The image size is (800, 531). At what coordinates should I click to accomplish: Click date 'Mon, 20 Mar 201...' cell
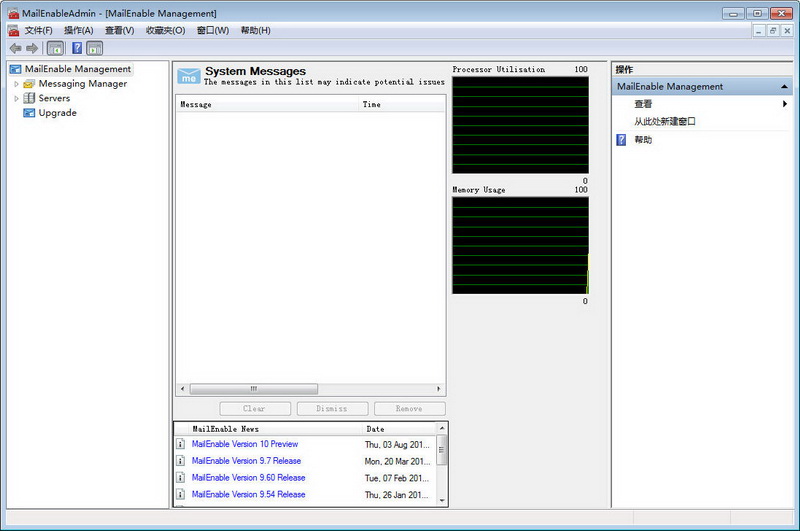397,462
